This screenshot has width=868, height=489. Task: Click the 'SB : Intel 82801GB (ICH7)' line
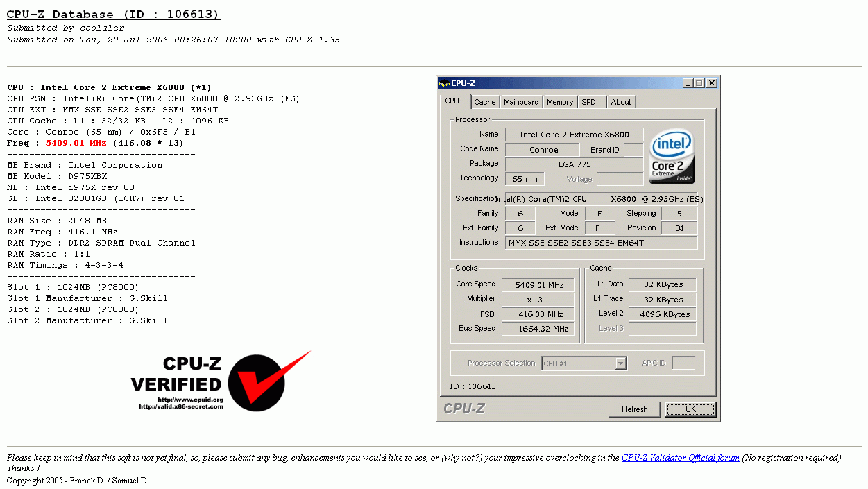96,198
